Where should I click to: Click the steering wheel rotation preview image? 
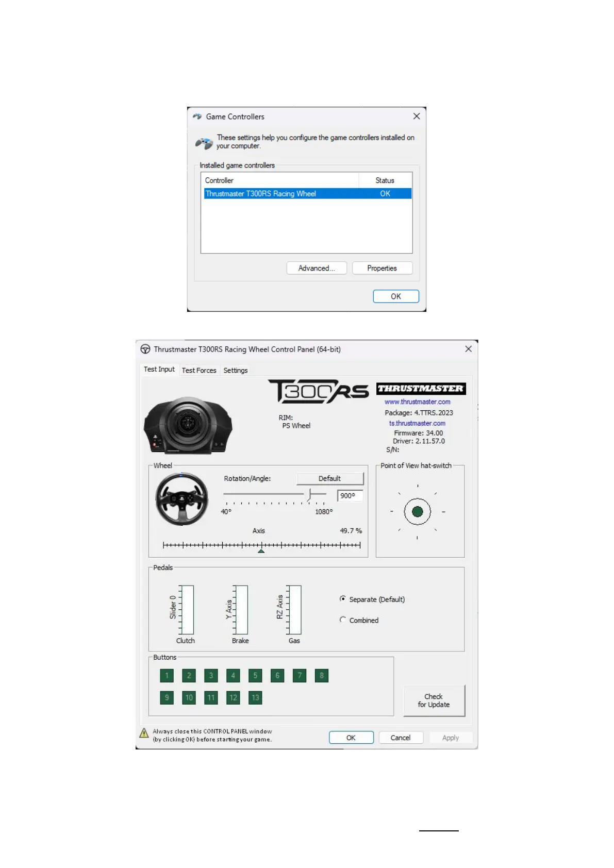(x=182, y=499)
